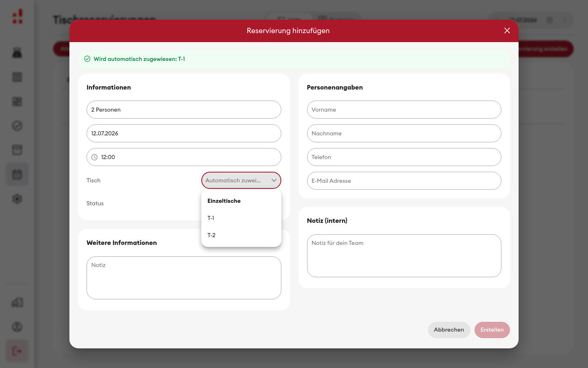Open the 12.07.2026 date field
The image size is (588, 368).
[x=184, y=133]
